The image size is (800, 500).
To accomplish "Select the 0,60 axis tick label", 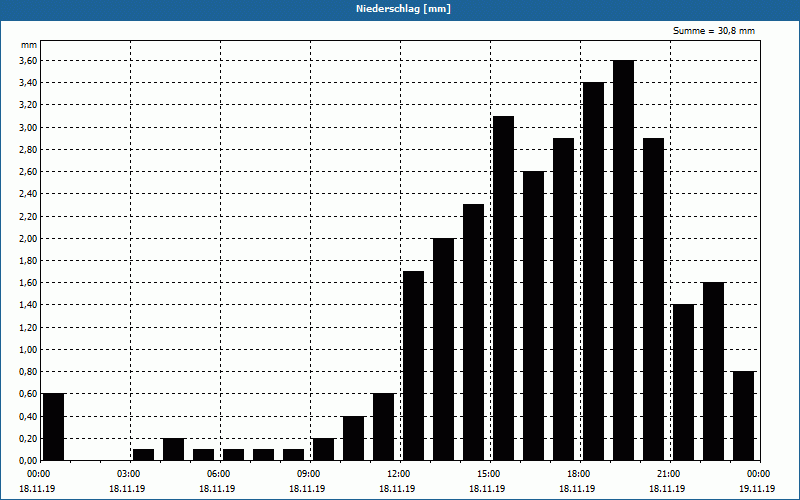I will pos(29,394).
